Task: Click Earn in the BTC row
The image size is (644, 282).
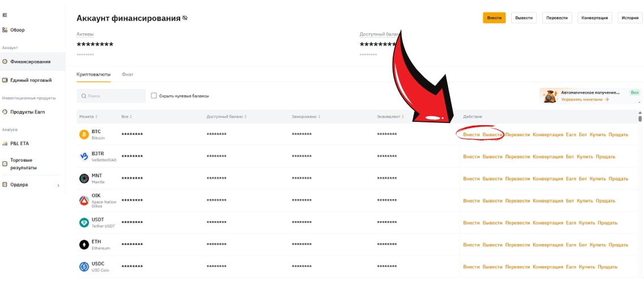Action: click(571, 134)
